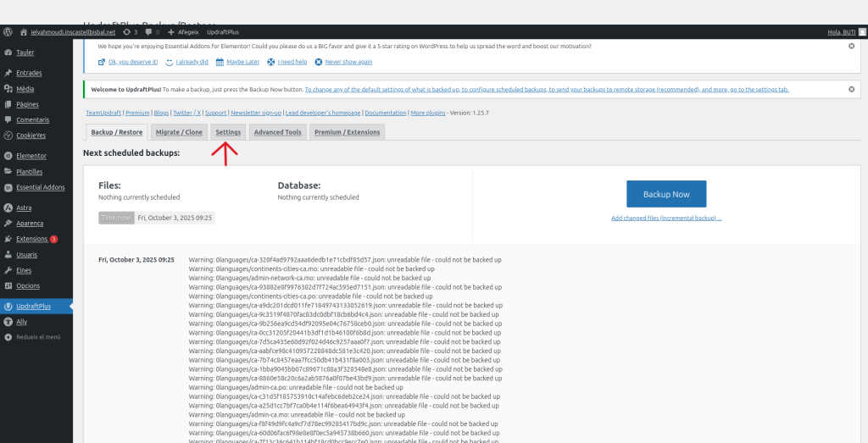868x443 pixels.
Task: Open the Elementor sidebar menu
Action: pyautogui.click(x=31, y=156)
